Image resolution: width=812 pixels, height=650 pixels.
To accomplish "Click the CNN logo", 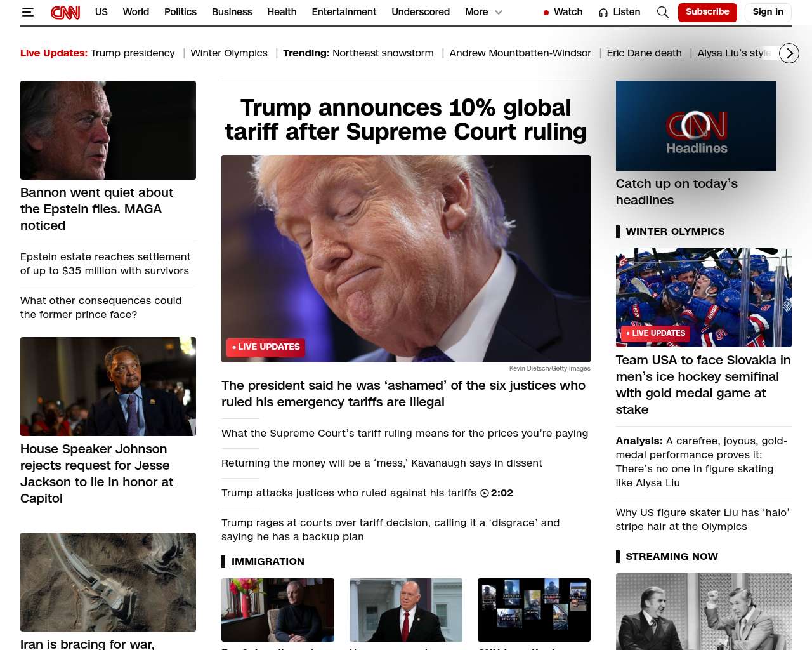I will coord(65,12).
